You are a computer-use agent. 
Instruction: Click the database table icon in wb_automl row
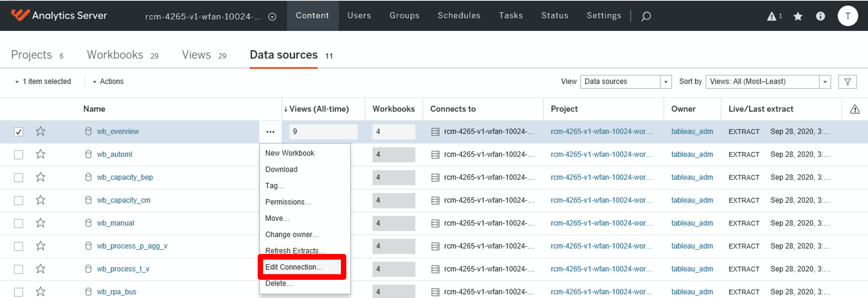[x=435, y=155]
